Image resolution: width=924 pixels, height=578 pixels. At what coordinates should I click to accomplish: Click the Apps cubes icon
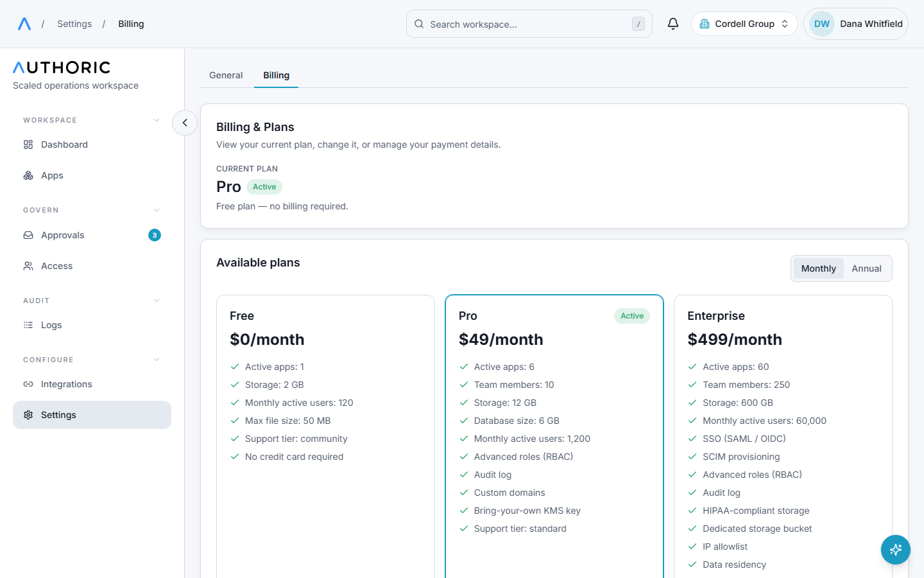click(28, 175)
